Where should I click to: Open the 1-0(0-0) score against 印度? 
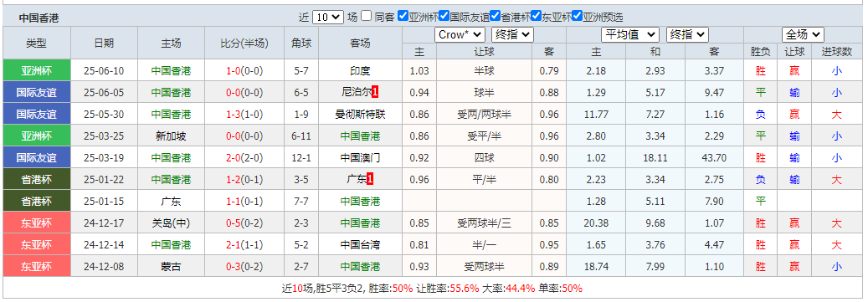click(244, 71)
